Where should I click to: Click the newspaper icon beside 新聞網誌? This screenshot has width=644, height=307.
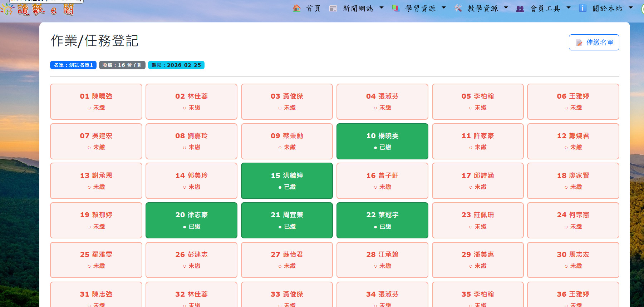click(x=333, y=8)
